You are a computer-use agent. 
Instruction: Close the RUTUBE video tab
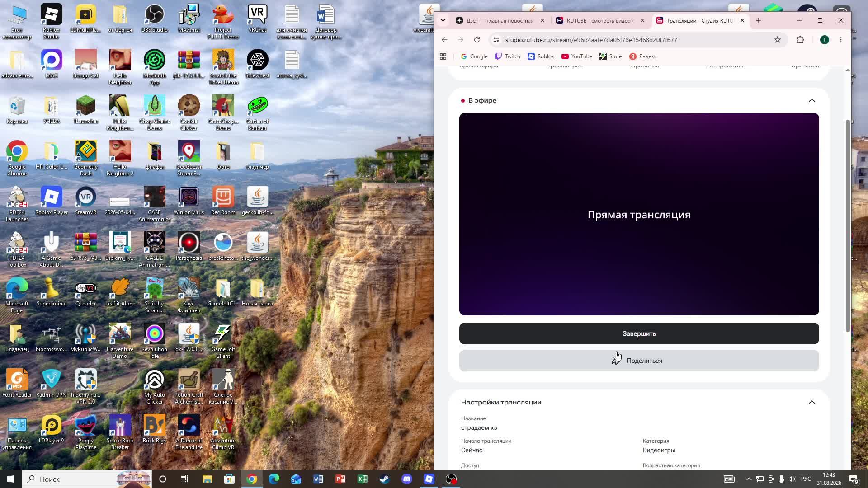[642, 20]
